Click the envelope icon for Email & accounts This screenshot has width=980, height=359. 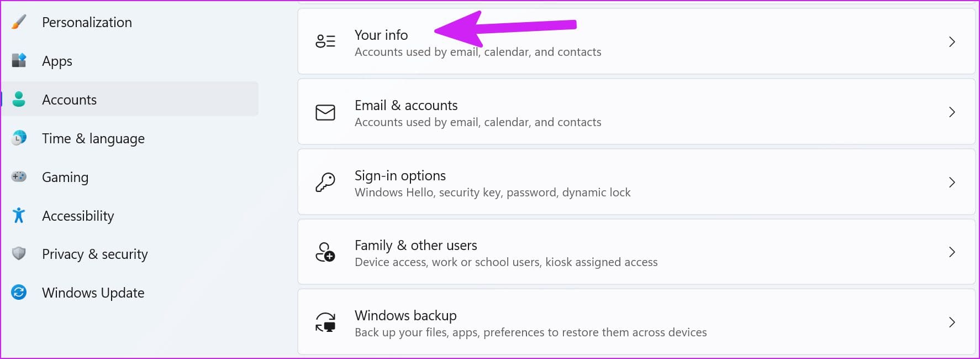pyautogui.click(x=325, y=112)
